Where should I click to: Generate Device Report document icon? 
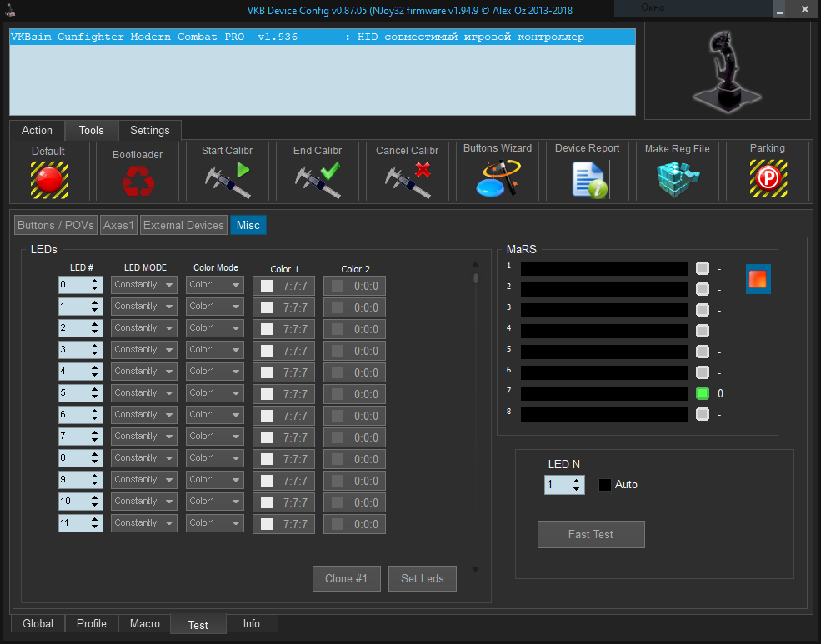590,180
